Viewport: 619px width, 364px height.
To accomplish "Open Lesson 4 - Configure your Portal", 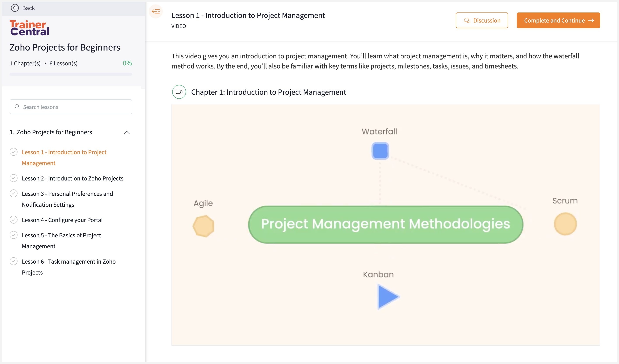I will click(62, 220).
